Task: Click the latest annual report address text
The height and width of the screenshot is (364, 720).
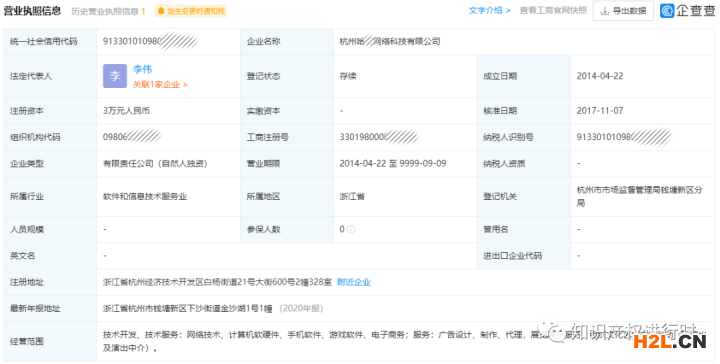Action: [x=187, y=308]
